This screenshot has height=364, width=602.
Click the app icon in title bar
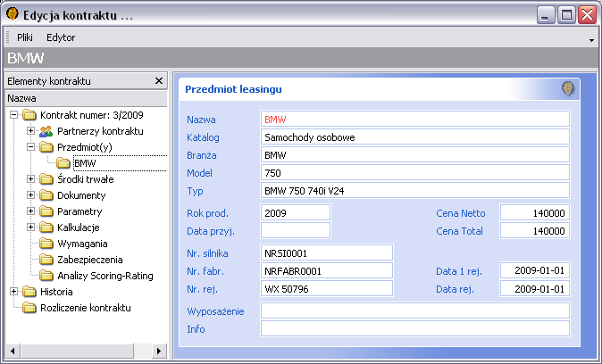pyautogui.click(x=13, y=14)
